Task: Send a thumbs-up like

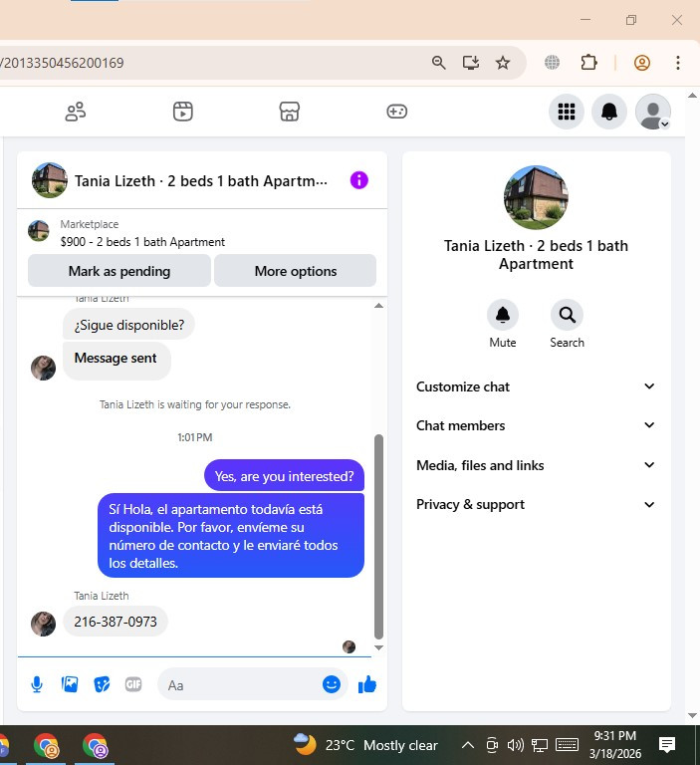Action: click(367, 684)
